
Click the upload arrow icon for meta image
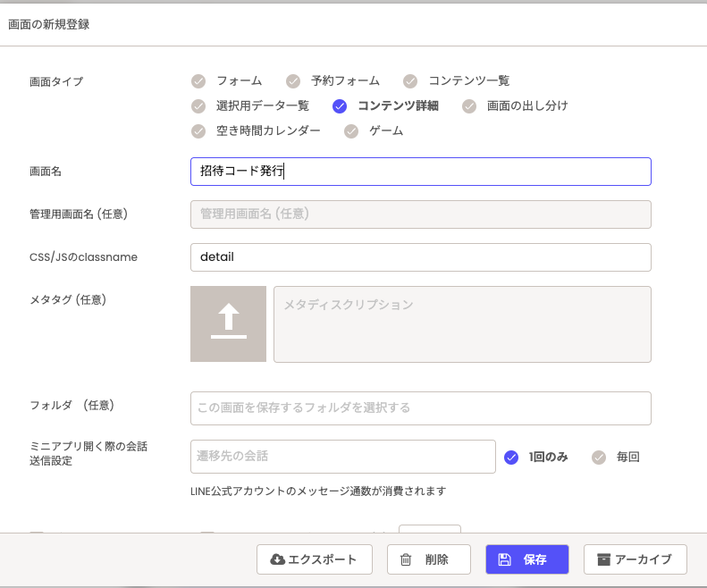pyautogui.click(x=228, y=323)
